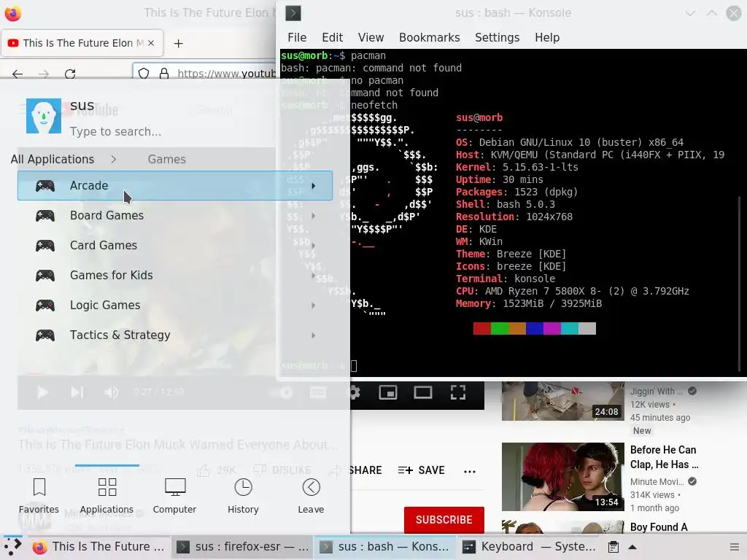This screenshot has height=560, width=747.
Task: Click the Games breadcrumb
Action: 167,159
